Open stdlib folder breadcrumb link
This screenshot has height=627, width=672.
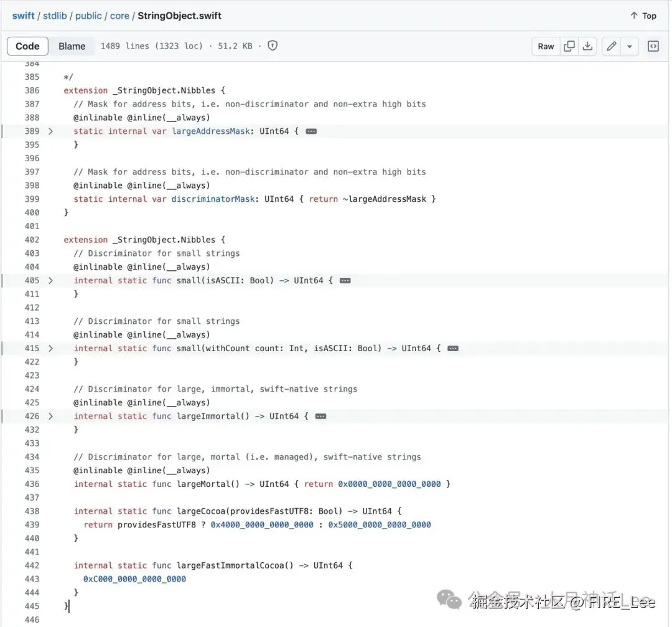tap(55, 16)
